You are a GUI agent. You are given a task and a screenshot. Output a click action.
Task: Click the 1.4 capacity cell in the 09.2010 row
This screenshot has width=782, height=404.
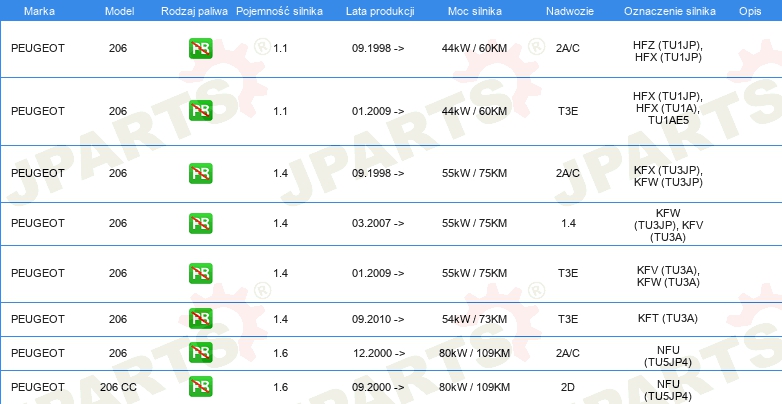point(280,319)
